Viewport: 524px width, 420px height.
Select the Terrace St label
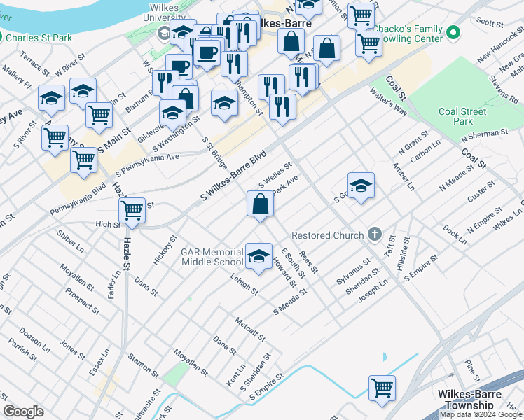click(x=35, y=64)
